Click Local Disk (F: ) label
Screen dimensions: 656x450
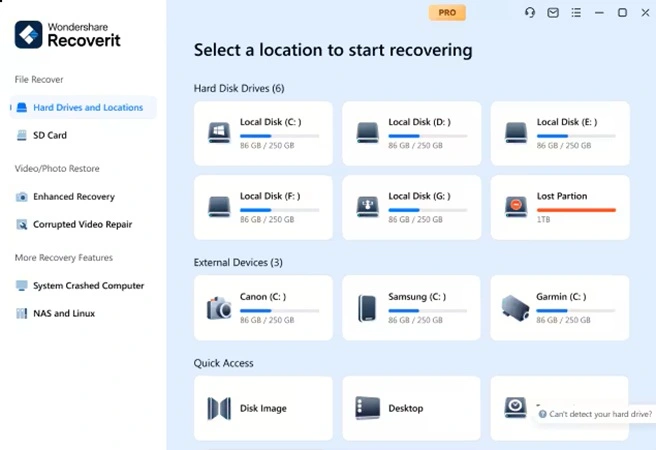click(x=270, y=196)
